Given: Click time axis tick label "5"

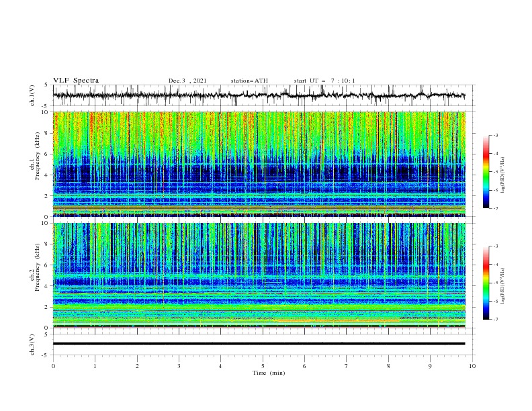Looking at the screenshot, I should coord(263,366).
